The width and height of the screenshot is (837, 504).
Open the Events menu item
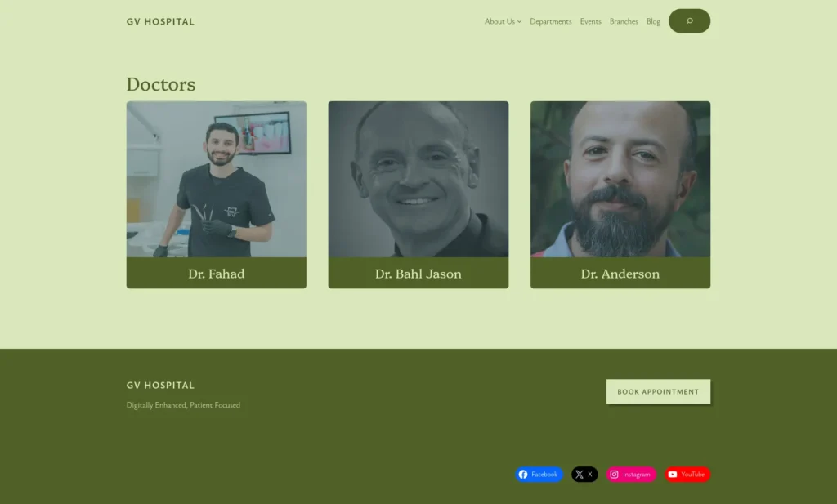[590, 21]
